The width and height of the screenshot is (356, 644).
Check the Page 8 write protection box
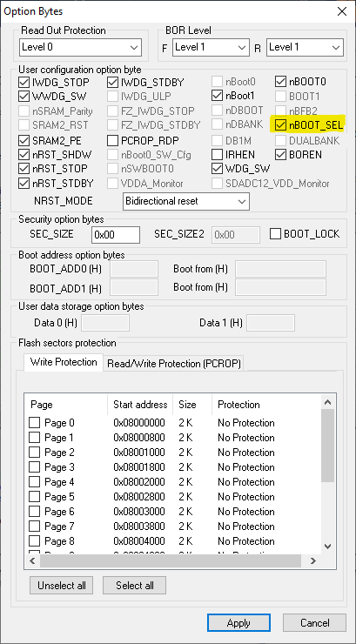pos(35,541)
